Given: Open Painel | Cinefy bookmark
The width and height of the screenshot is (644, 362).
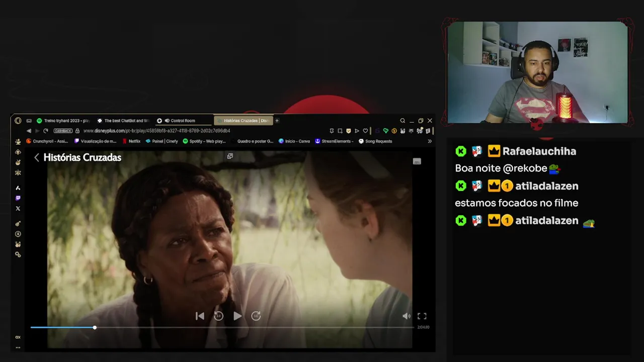Looking at the screenshot, I should tap(162, 141).
